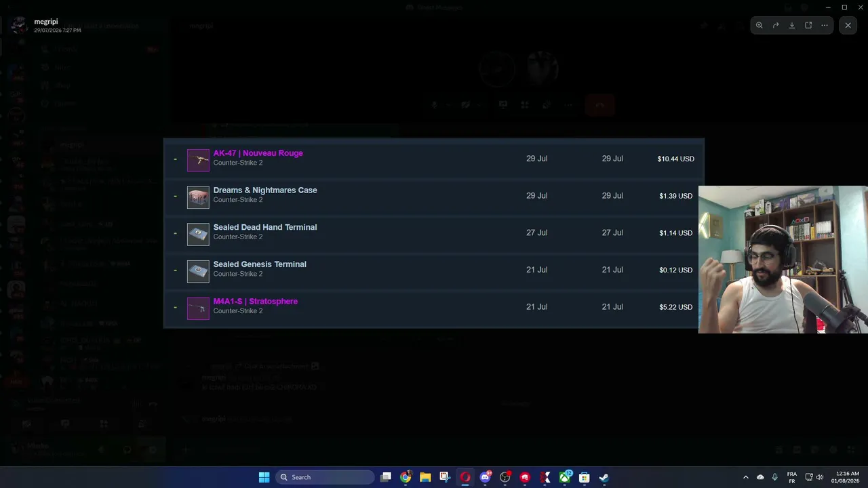Click the volume speaker tray icon

coord(820,477)
